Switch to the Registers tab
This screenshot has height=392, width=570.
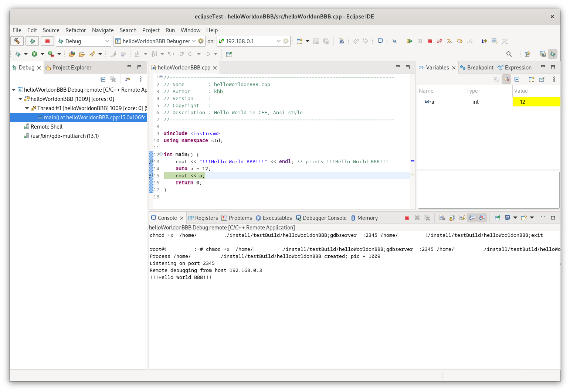pyautogui.click(x=207, y=218)
